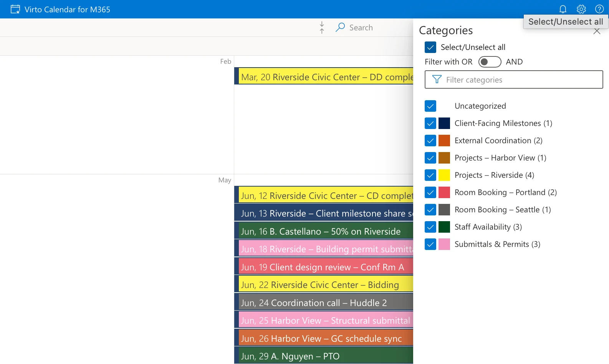The width and height of the screenshot is (609, 364).
Task: Click the Projects – Riverside (4) label
Action: pos(494,175)
